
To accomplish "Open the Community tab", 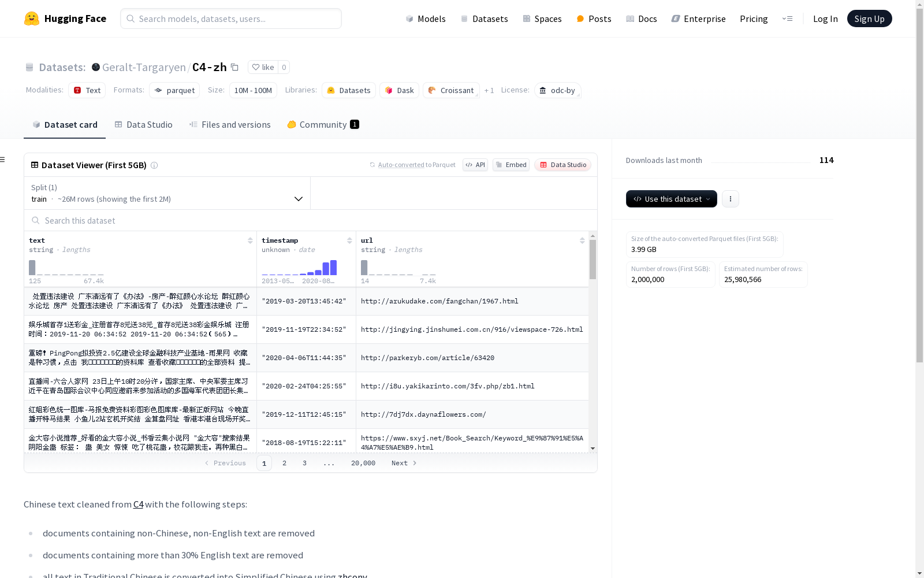I will point(323,125).
